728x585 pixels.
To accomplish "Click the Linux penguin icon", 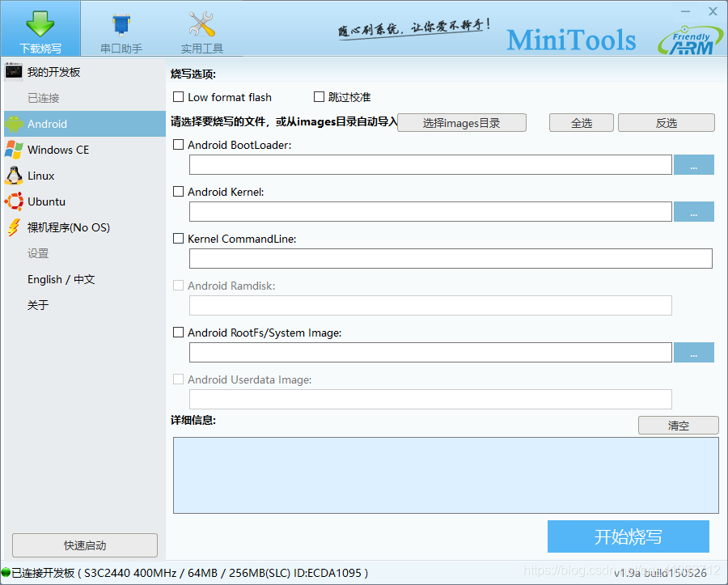I will (x=14, y=176).
